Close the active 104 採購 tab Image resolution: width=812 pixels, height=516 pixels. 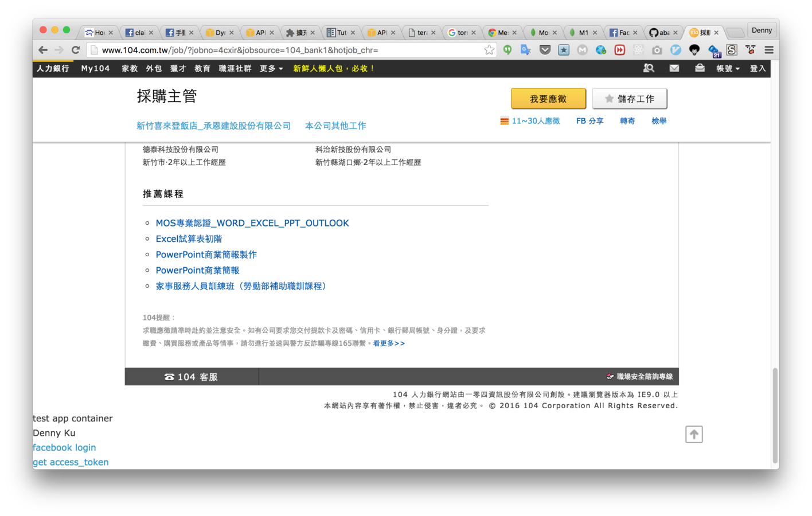click(x=716, y=33)
